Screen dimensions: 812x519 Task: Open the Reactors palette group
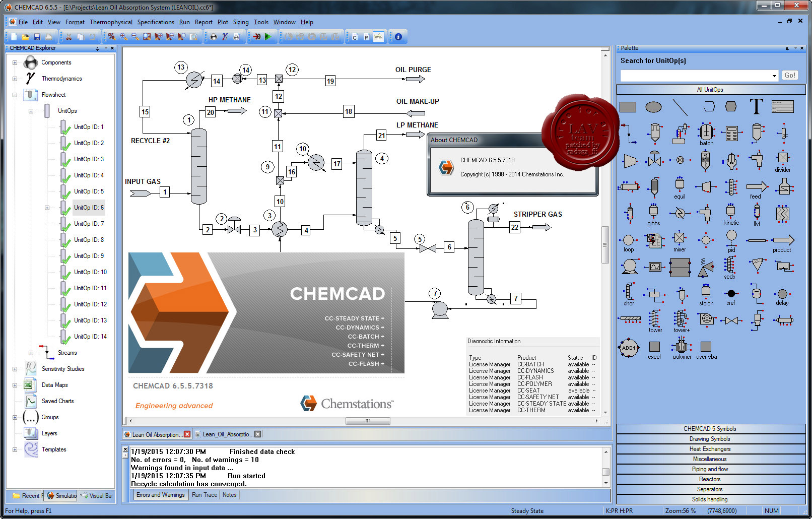pos(710,479)
